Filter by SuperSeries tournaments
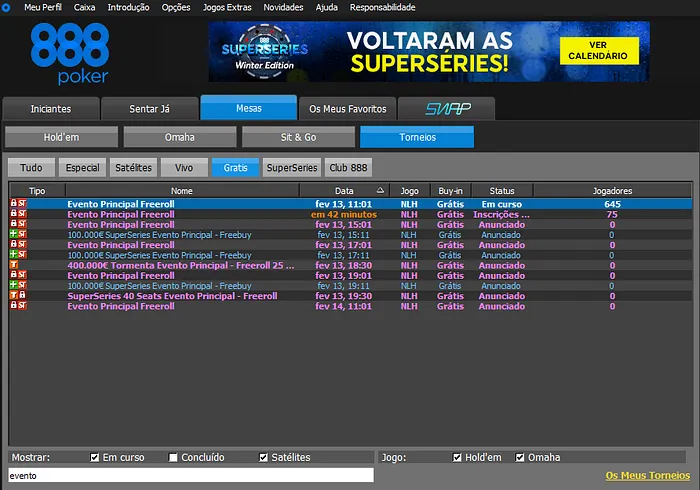This screenshot has width=700, height=490. pyautogui.click(x=292, y=168)
